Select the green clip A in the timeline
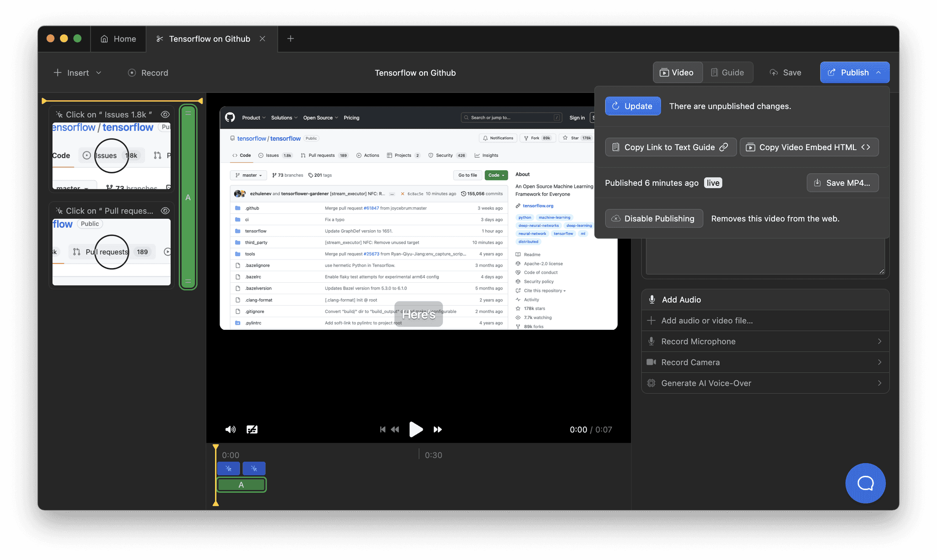 tap(241, 484)
